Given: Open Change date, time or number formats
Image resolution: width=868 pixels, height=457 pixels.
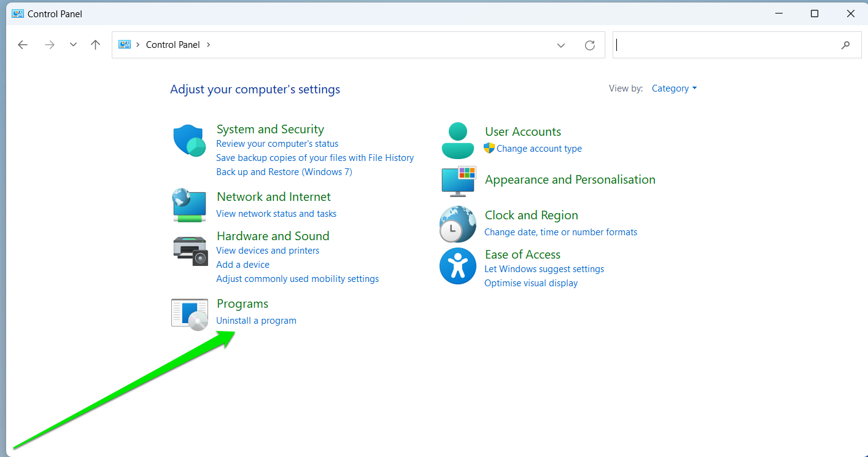Looking at the screenshot, I should pyautogui.click(x=561, y=232).
